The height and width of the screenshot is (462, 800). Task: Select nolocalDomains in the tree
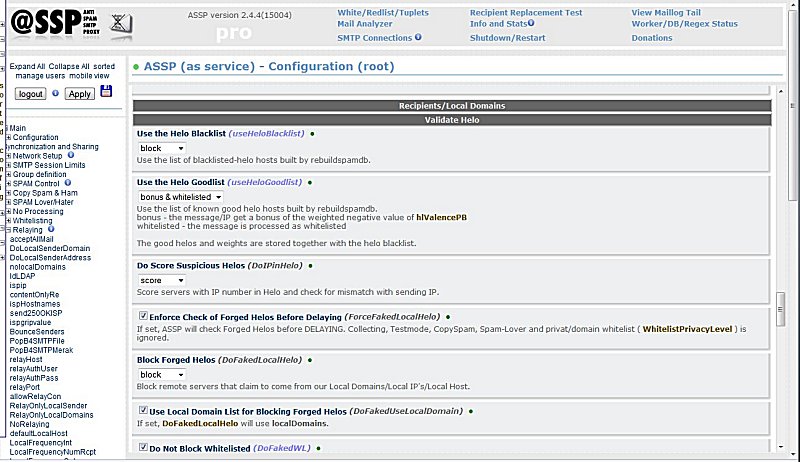coord(38,267)
